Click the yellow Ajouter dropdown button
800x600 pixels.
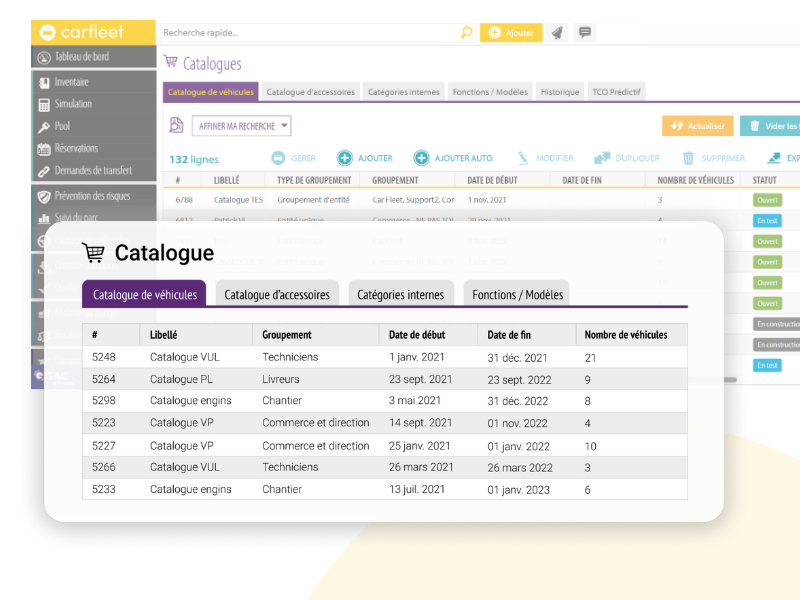click(x=510, y=33)
